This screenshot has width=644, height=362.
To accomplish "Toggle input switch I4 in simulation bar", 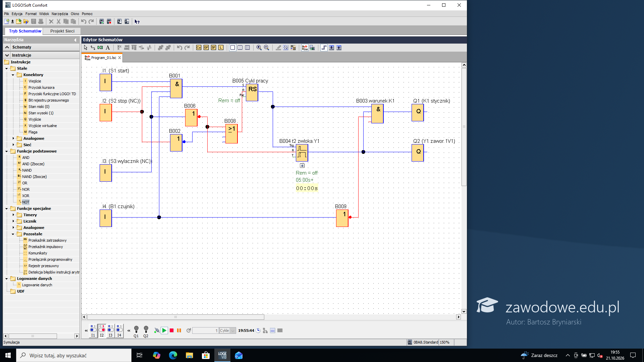I will pos(119,330).
